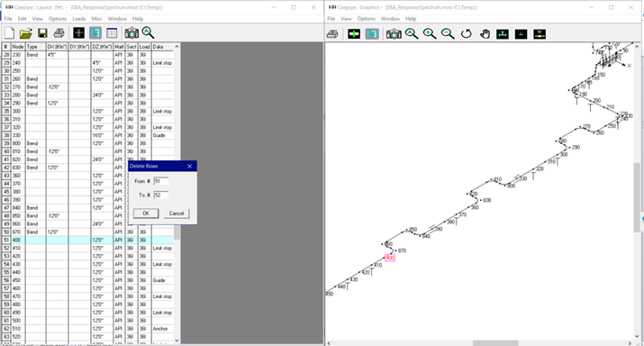This screenshot has width=644, height=346.
Task: Open the Loads menu in Layout window
Action: 79,19
